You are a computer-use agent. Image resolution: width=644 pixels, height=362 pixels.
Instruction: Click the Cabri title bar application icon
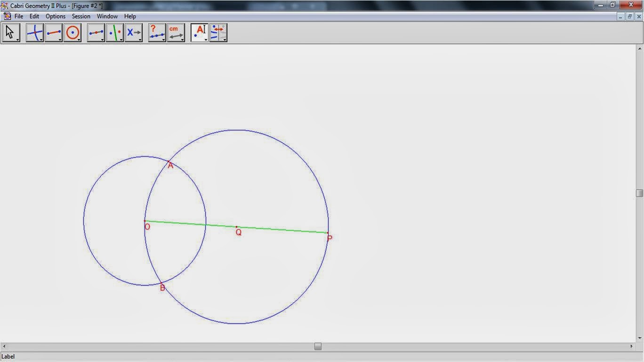click(4, 6)
